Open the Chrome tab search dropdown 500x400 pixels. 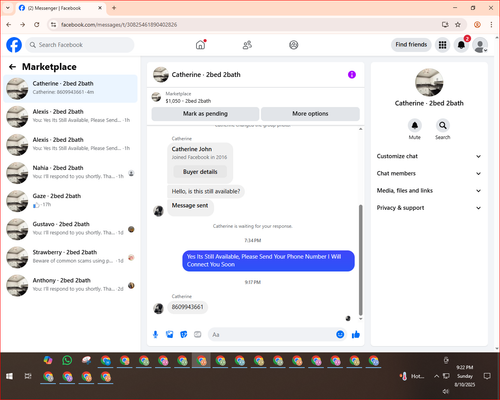pos(8,8)
